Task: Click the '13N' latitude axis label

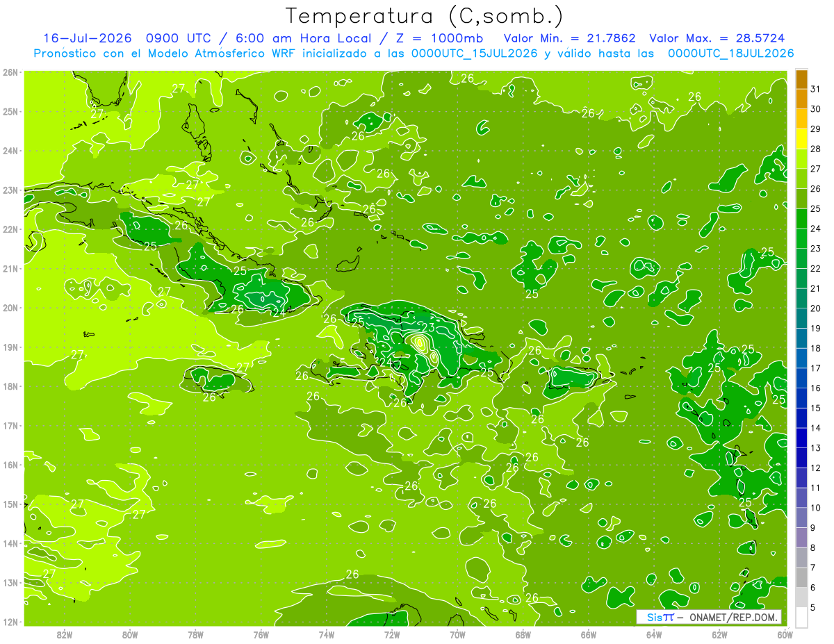Action: click(x=10, y=582)
